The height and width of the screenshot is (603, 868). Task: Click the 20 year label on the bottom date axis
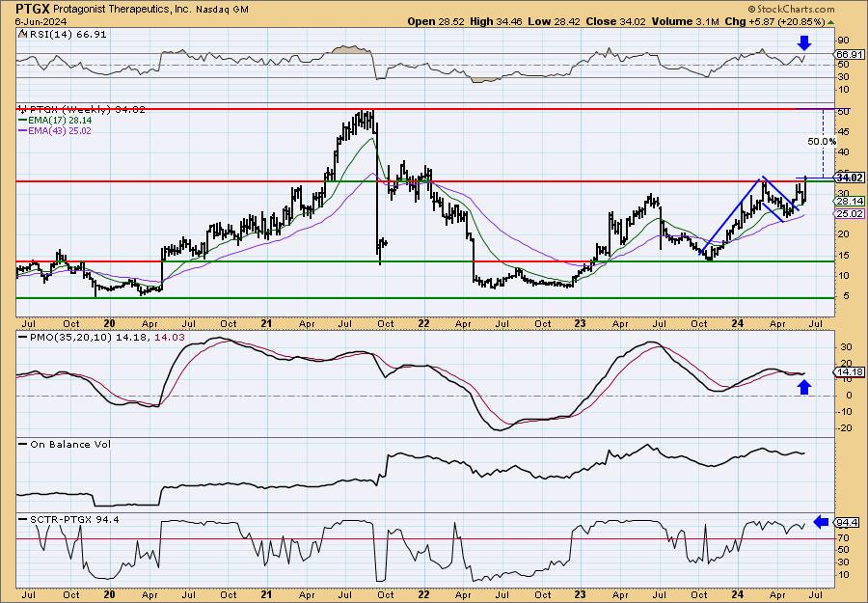click(x=110, y=594)
